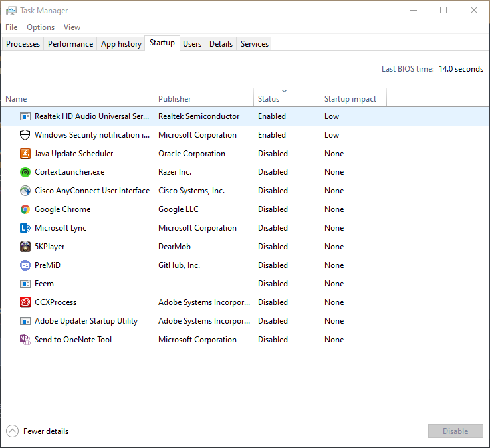This screenshot has height=448, width=490.
Task: Click the sort chevron above Status column
Action: pos(284,91)
